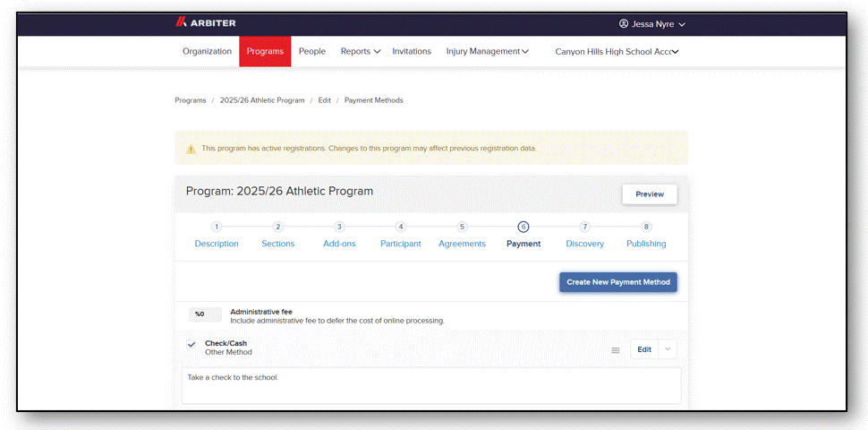Click the 'Take a check to the school.' text box
This screenshot has width=868, height=430.
tap(431, 386)
